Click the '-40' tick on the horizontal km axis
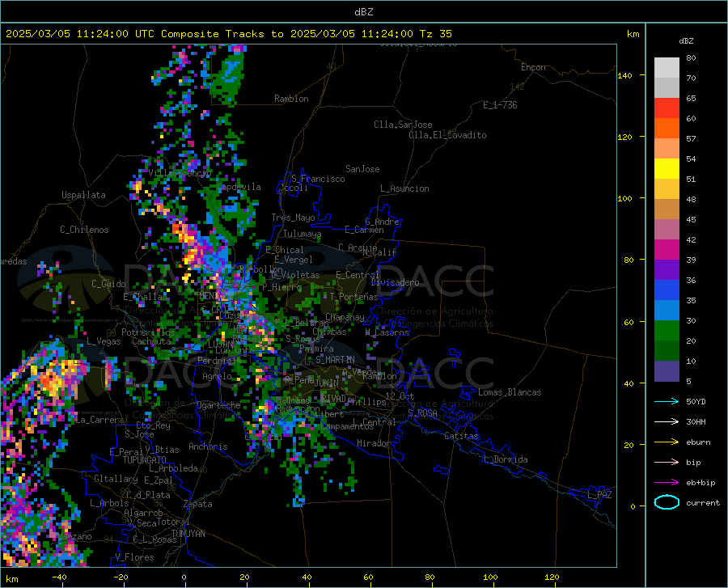Image resolution: width=728 pixels, height=588 pixels. [59, 577]
